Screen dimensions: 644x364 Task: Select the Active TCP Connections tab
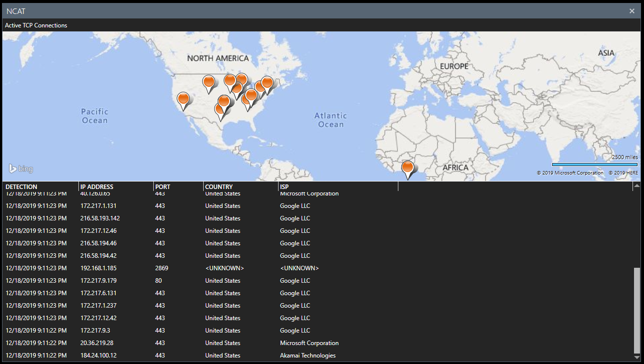click(35, 25)
